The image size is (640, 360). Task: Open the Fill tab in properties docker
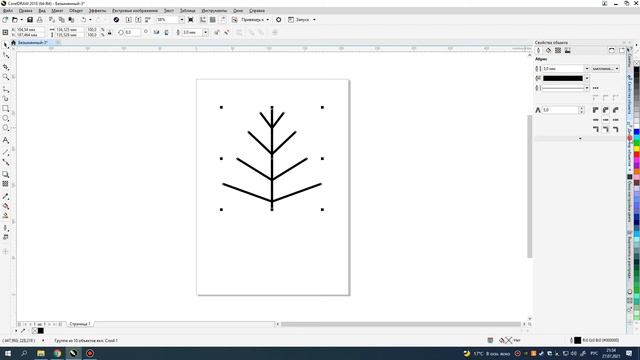click(x=548, y=51)
